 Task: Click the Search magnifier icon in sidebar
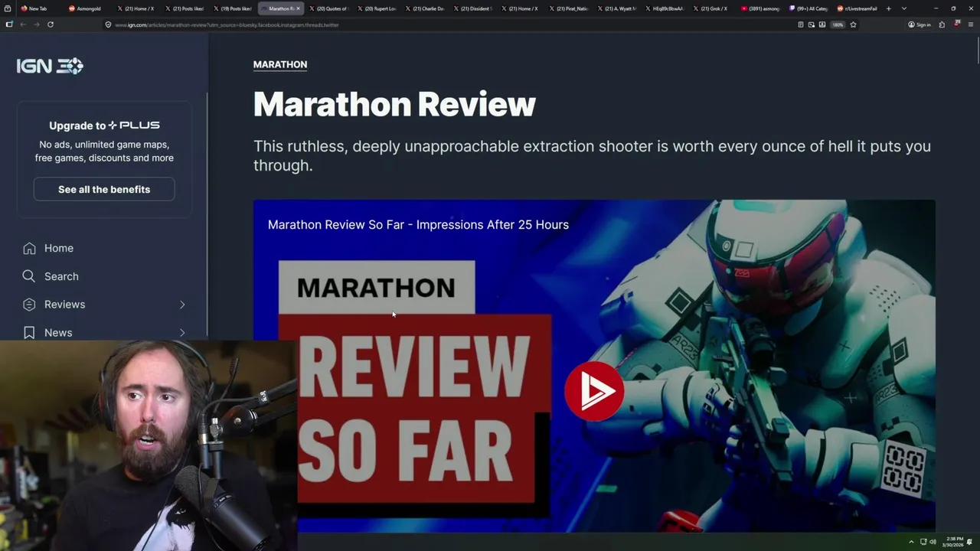pos(29,276)
